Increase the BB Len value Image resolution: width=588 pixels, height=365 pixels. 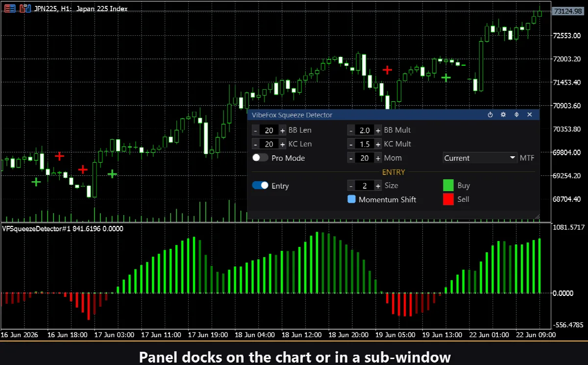(x=282, y=130)
